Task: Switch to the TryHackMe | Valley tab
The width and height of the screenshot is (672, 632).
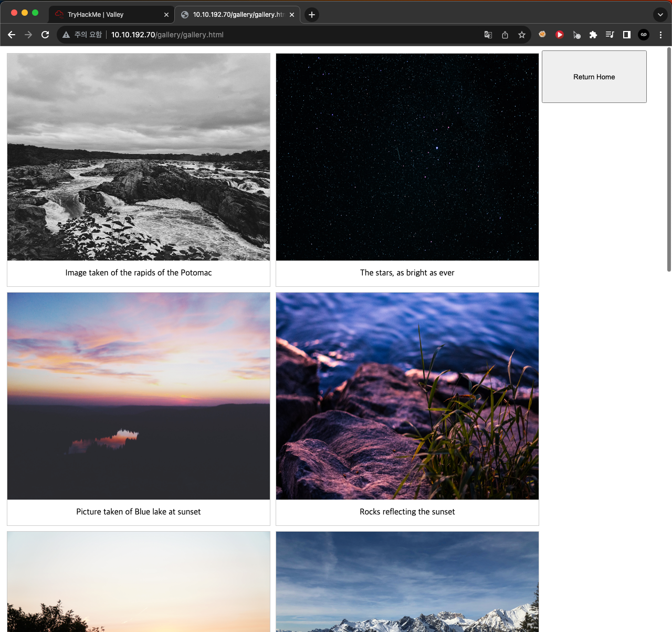Action: pyautogui.click(x=111, y=15)
